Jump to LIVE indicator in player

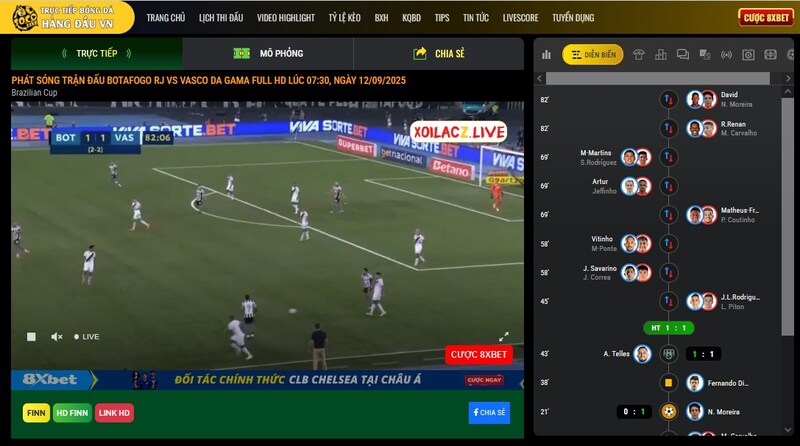tap(87, 337)
